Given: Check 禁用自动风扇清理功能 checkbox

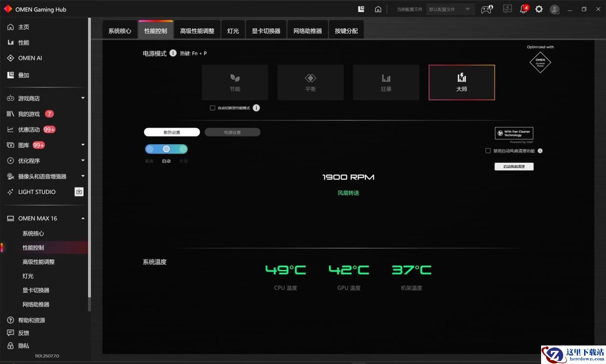Looking at the screenshot, I should coord(488,151).
